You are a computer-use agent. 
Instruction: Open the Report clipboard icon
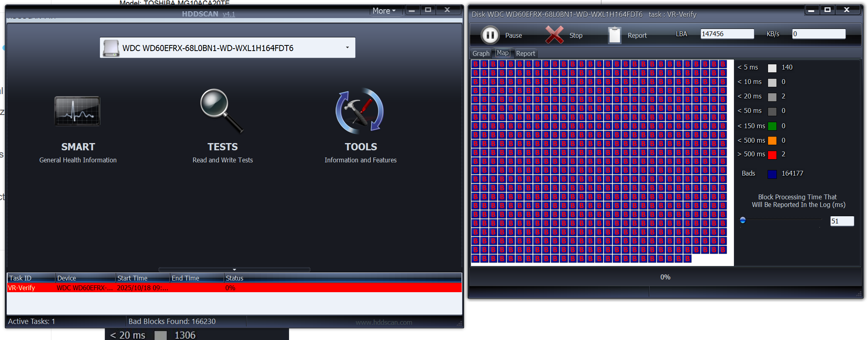point(614,35)
